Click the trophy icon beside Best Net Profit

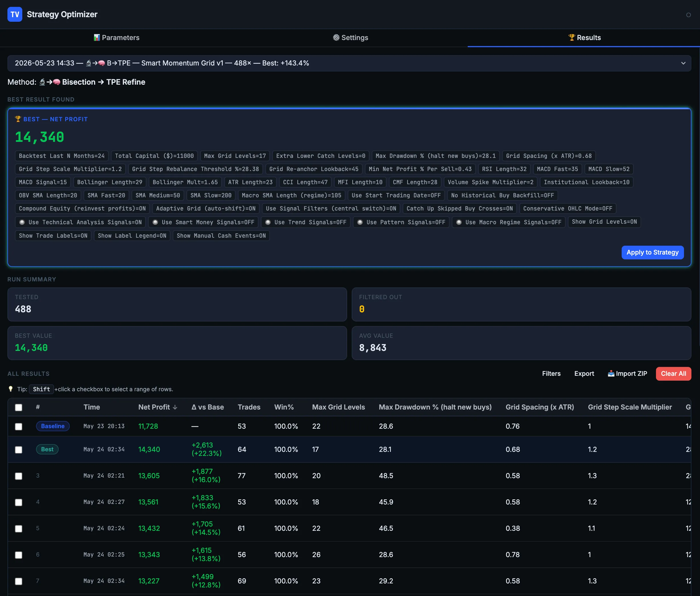click(18, 119)
